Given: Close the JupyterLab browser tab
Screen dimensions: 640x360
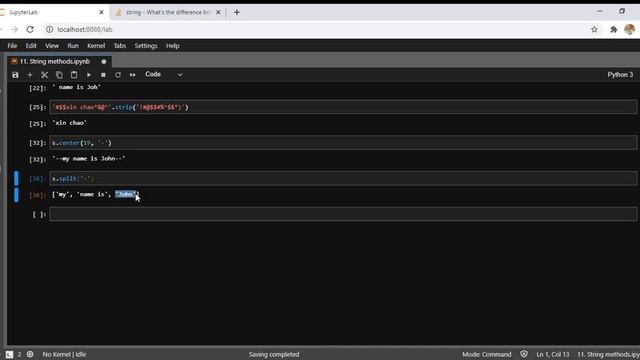Looking at the screenshot, I should 101,12.
